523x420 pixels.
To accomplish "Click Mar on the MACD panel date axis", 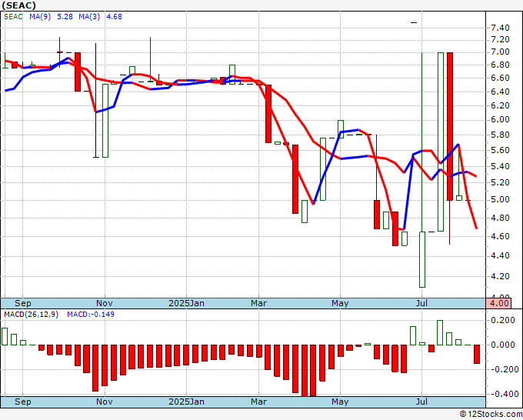I will click(259, 402).
